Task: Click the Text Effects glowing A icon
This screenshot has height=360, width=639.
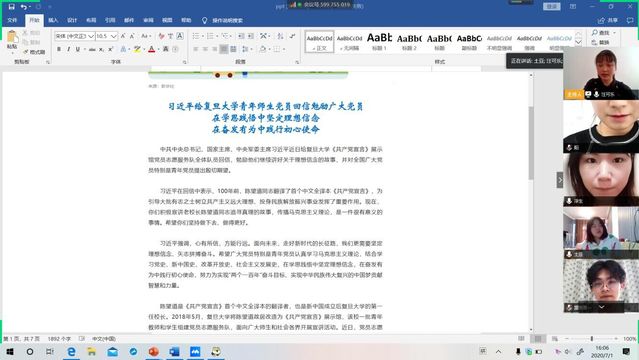Action: coord(123,49)
